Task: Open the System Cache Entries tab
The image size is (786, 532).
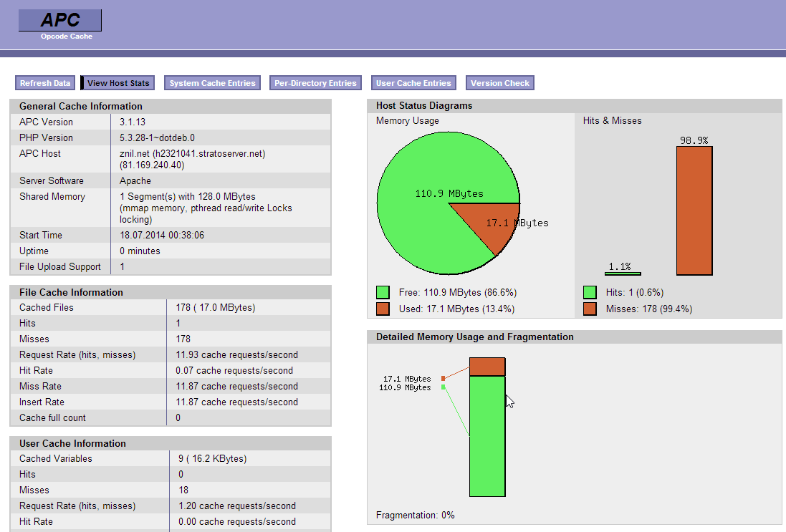Action: click(x=212, y=83)
